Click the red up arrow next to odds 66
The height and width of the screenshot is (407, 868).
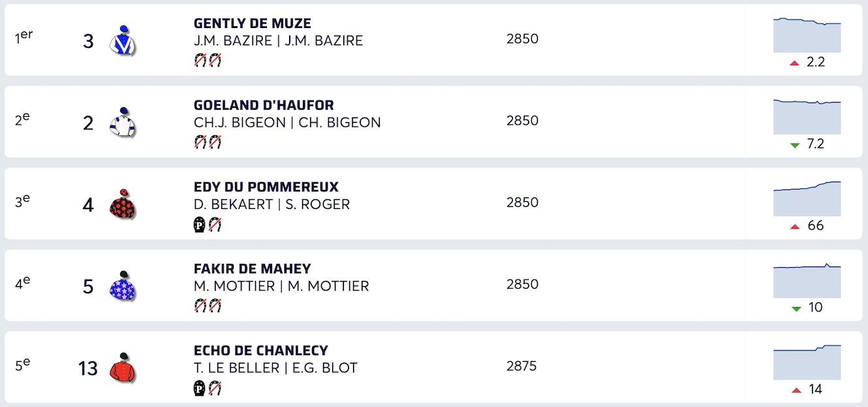pyautogui.click(x=794, y=227)
